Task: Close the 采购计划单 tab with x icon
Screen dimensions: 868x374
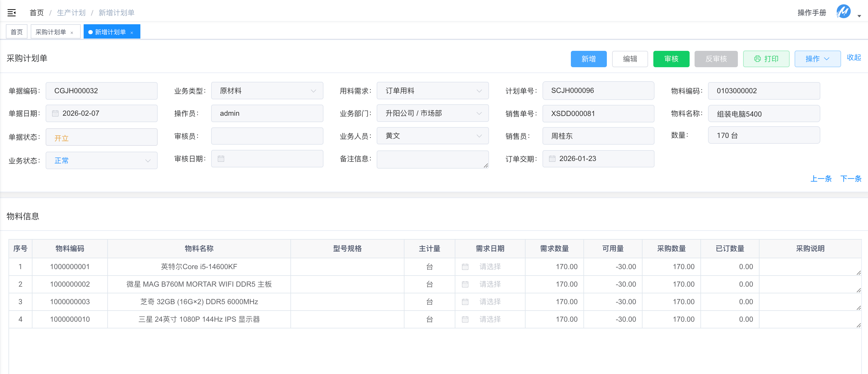Action: pyautogui.click(x=72, y=33)
